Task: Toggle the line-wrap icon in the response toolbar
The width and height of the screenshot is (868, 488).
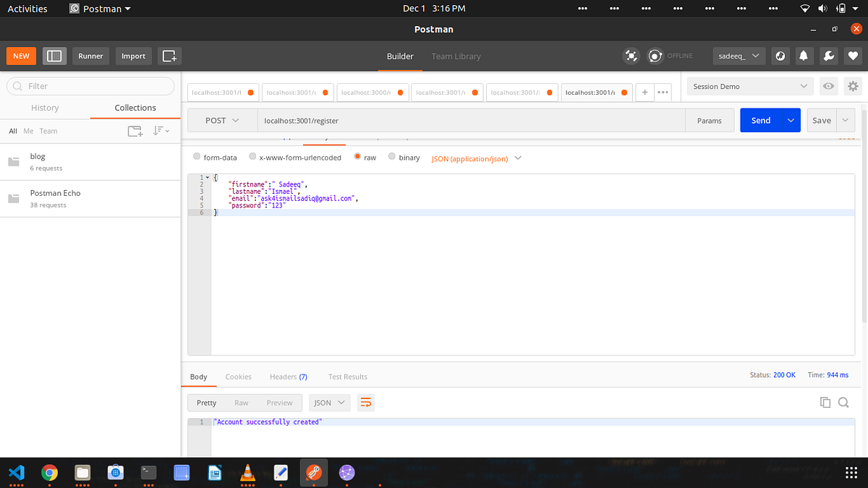Action: (x=366, y=403)
